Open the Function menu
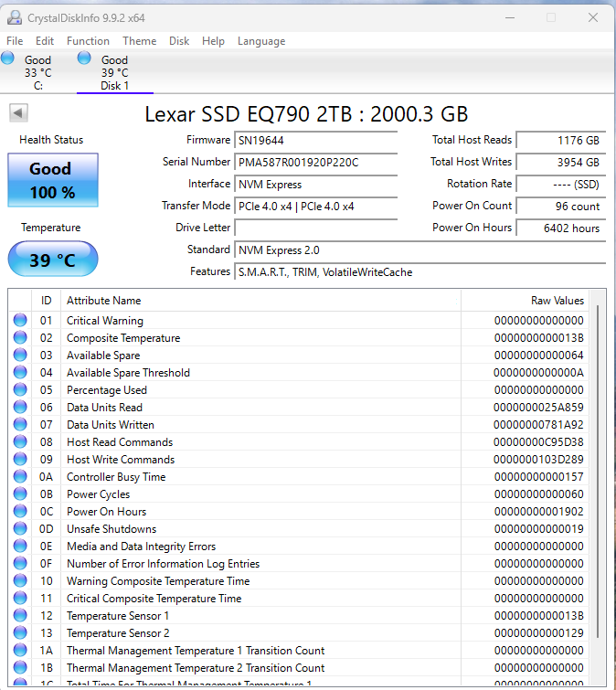 click(x=88, y=41)
